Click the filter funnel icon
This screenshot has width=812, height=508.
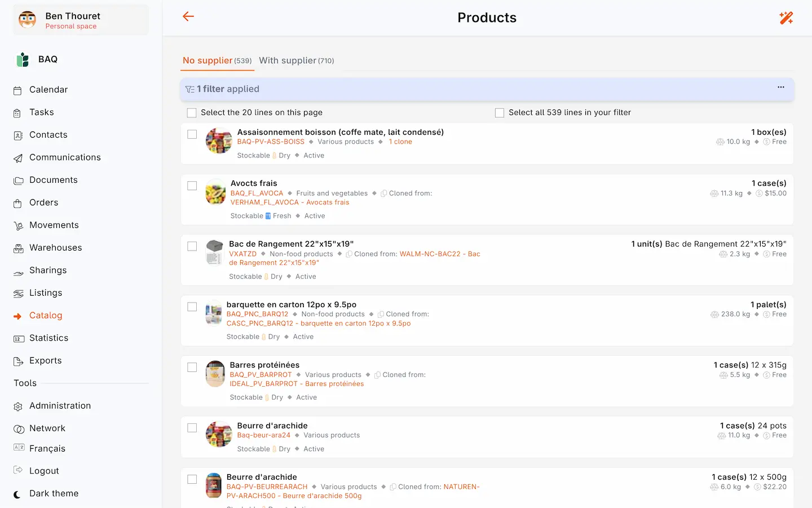tap(190, 89)
